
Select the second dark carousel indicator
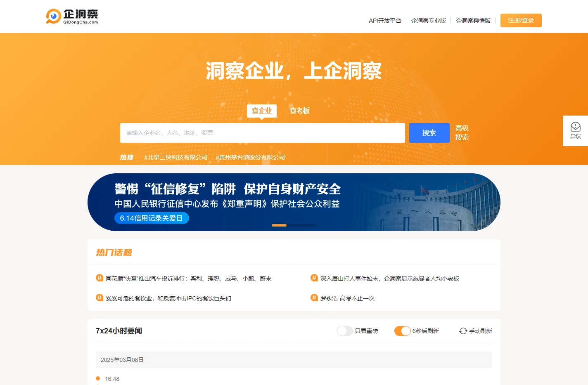294,225
